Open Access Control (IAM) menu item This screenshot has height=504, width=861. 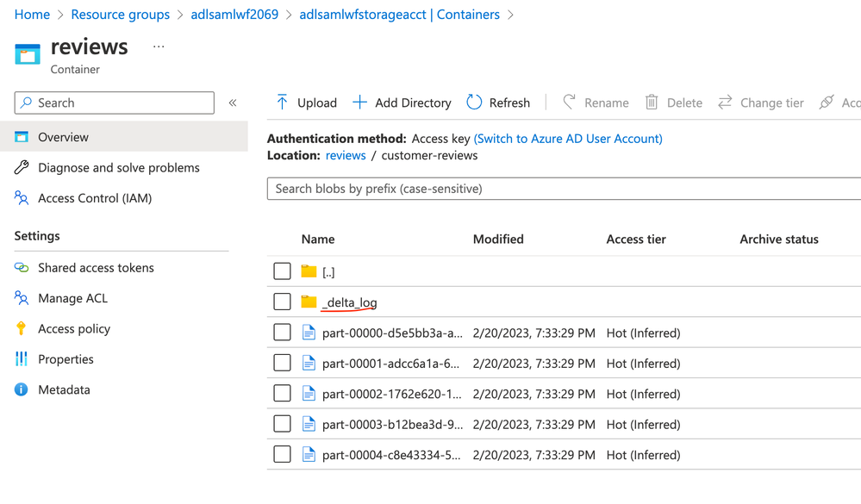pos(95,198)
